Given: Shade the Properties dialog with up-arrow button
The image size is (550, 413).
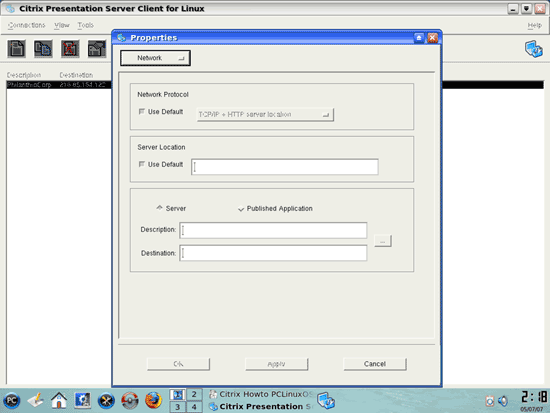Looking at the screenshot, I should pos(419,38).
